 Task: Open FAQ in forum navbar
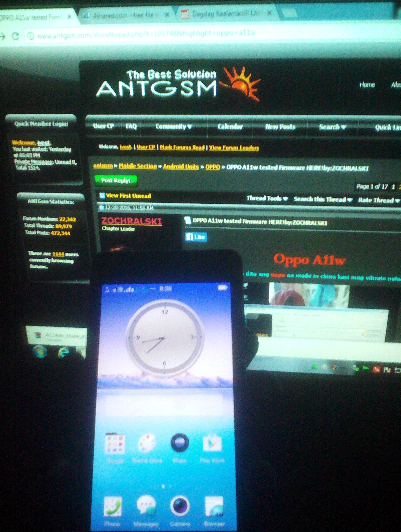point(131,126)
